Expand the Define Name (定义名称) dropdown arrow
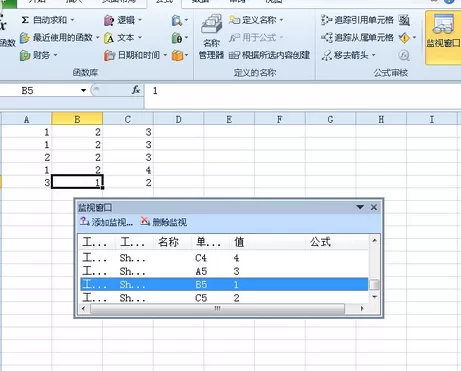The height and width of the screenshot is (371, 461). 282,20
